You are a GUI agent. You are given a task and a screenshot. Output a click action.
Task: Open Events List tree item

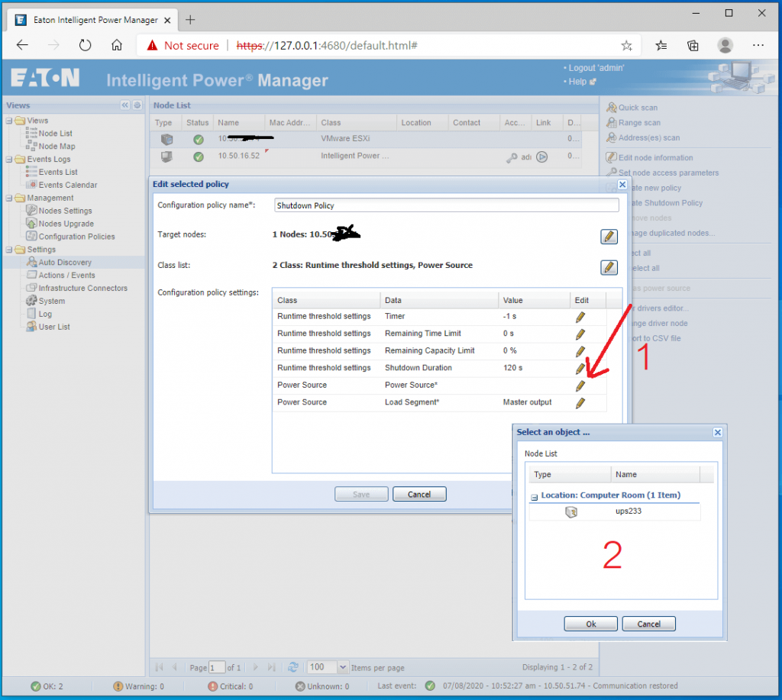tap(58, 172)
